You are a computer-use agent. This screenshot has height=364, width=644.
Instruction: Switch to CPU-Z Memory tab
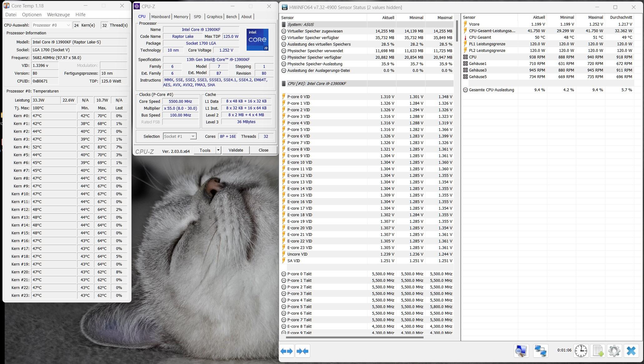181,17
